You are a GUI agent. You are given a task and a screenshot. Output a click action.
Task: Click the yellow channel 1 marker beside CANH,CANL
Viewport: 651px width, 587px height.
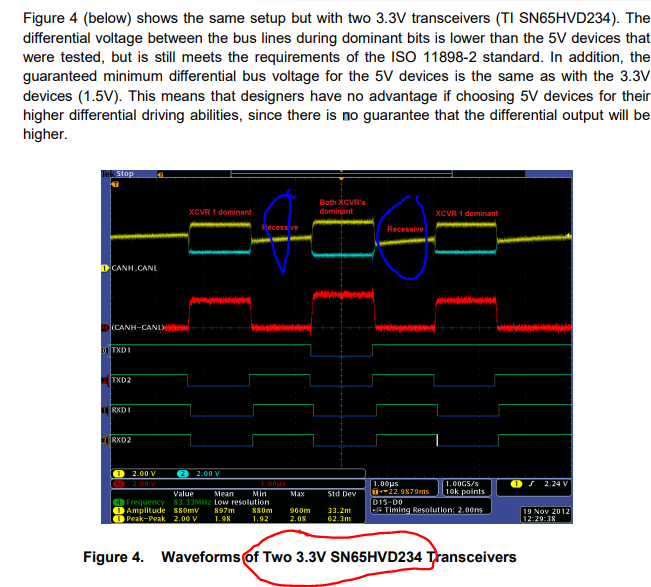point(105,268)
